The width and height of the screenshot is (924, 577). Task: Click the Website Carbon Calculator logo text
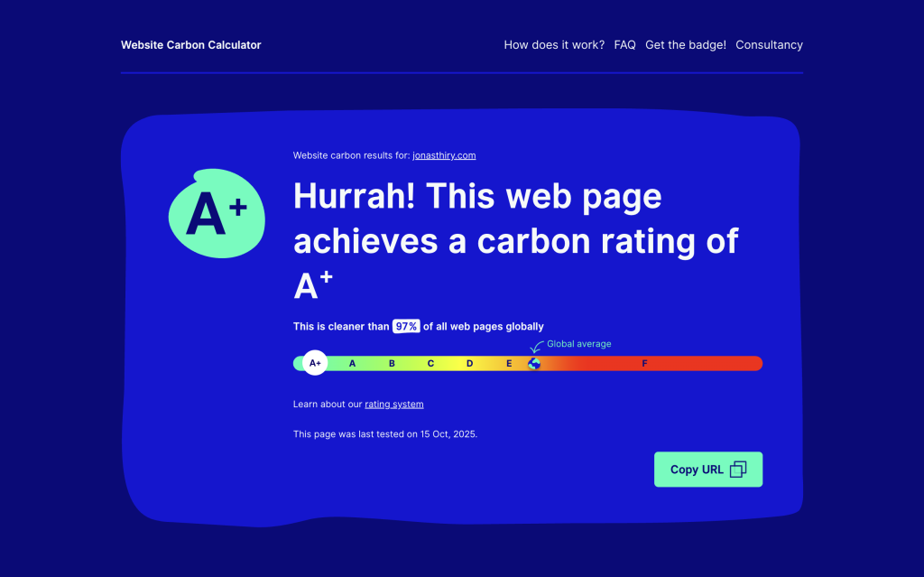coord(191,45)
